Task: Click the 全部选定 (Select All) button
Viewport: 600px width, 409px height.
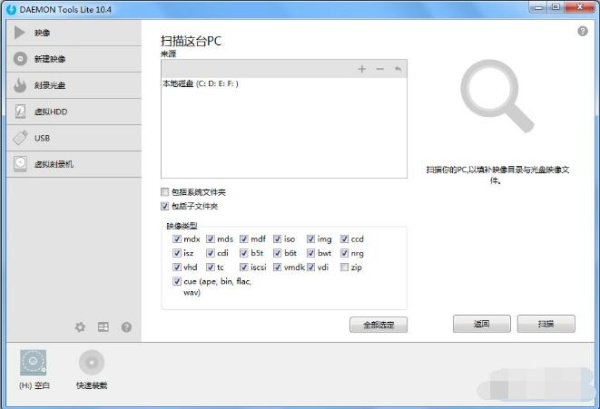Action: click(x=378, y=325)
